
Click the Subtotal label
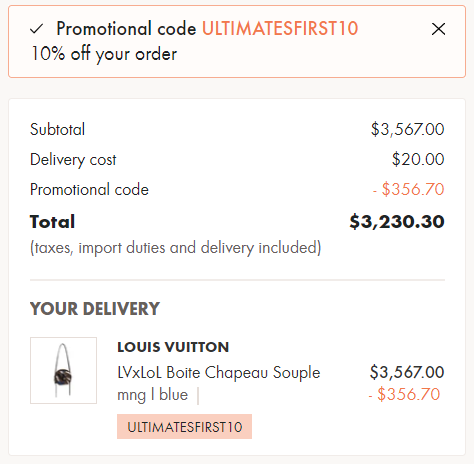tap(57, 129)
